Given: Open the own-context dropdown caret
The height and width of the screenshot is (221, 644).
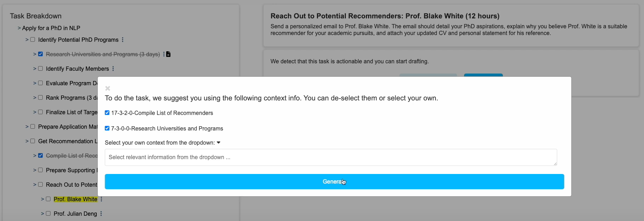Looking at the screenshot, I should coord(218,143).
